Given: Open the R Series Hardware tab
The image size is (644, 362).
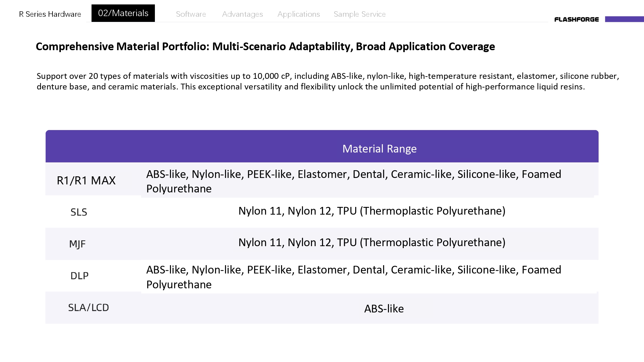Looking at the screenshot, I should pos(50,14).
